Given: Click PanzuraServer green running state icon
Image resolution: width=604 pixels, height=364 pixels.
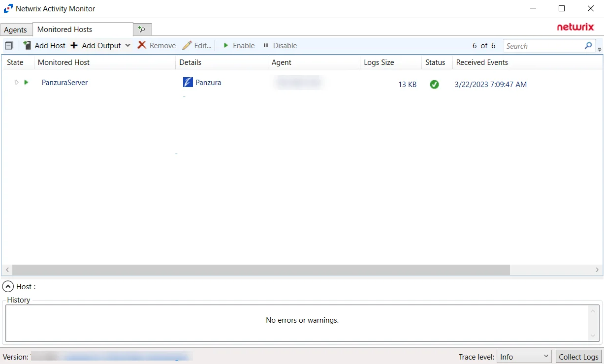Looking at the screenshot, I should pyautogui.click(x=26, y=83).
